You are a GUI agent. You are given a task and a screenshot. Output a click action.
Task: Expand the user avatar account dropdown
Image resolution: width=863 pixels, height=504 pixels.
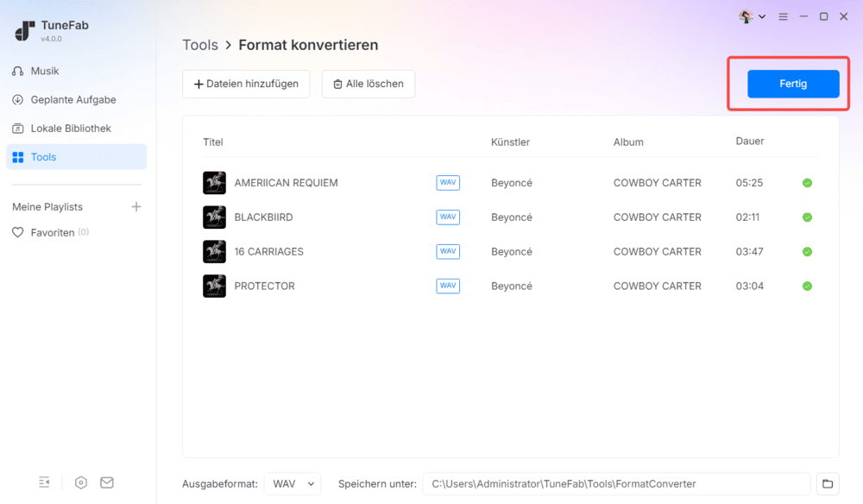(x=753, y=16)
